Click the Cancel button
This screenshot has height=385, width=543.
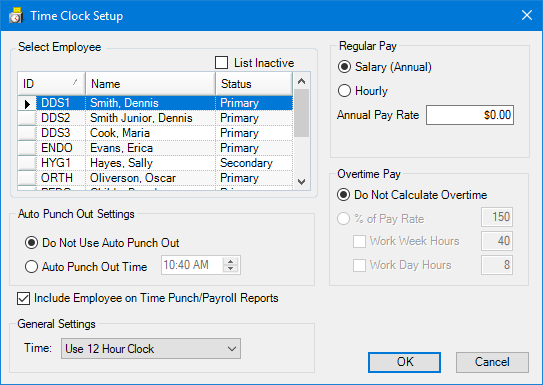click(x=492, y=362)
